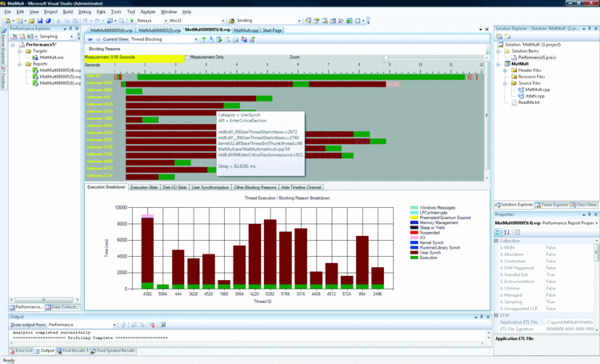Click the second icon in Performance Explorer toolbar
This screenshot has width=600, height=364.
pyautogui.click(x=22, y=36)
